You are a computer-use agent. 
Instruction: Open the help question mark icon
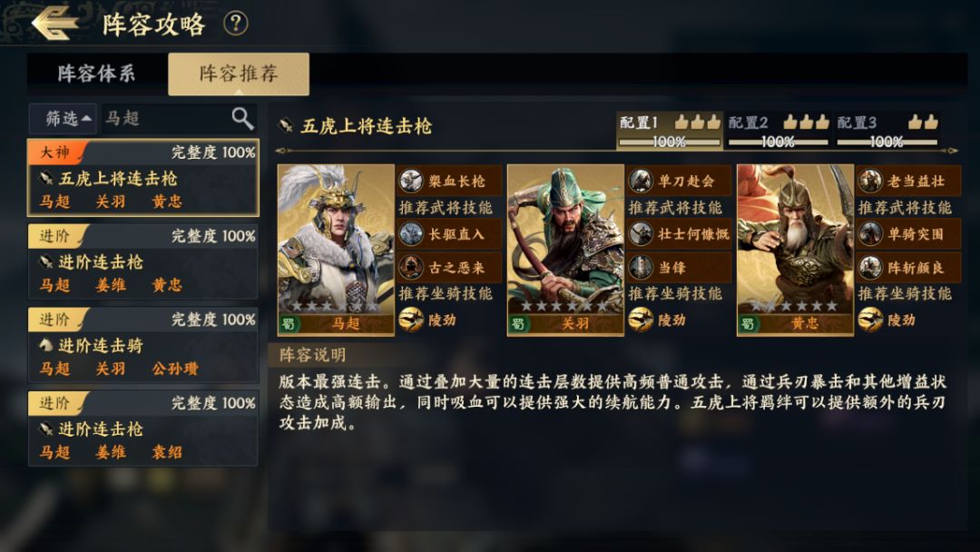pyautogui.click(x=236, y=24)
